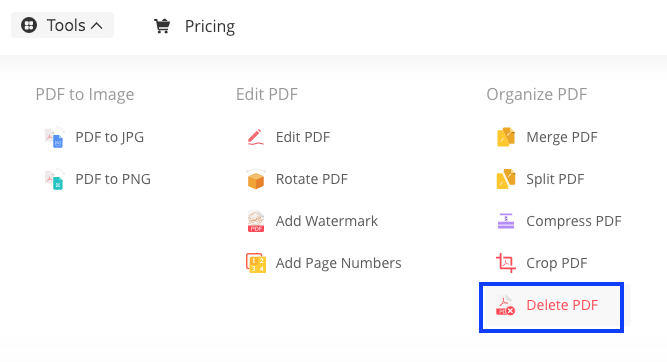The width and height of the screenshot is (667, 362).
Task: Select Split PDF text
Action: point(555,180)
